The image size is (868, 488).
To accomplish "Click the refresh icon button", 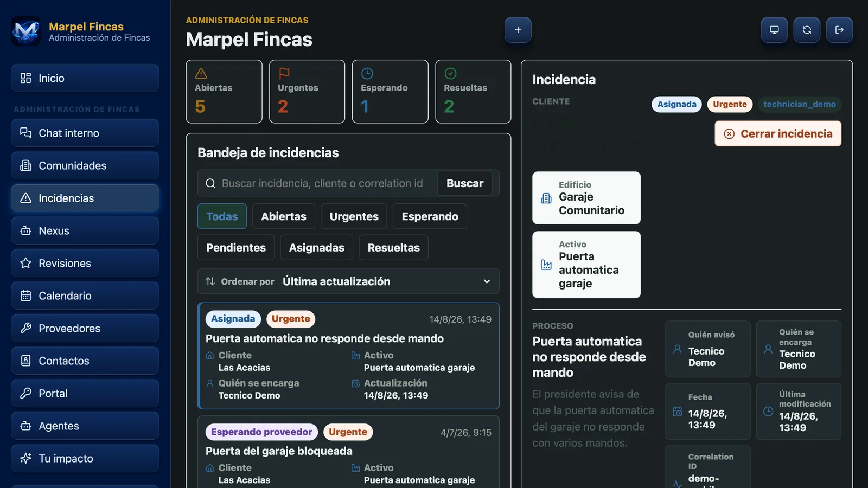I will coord(807,30).
